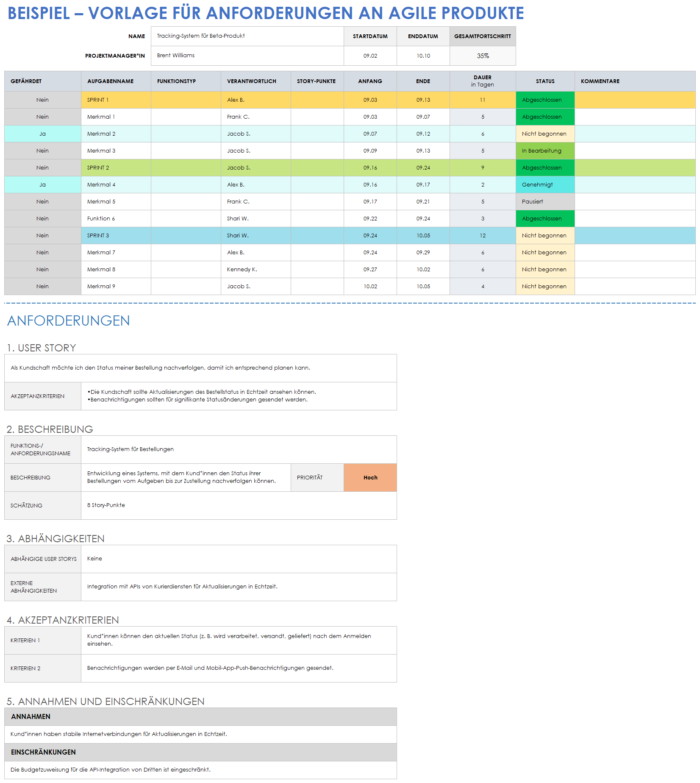Click the 'Ja' cell in Merkmal 4 row
Screen dimensions: 700x783
42,184
